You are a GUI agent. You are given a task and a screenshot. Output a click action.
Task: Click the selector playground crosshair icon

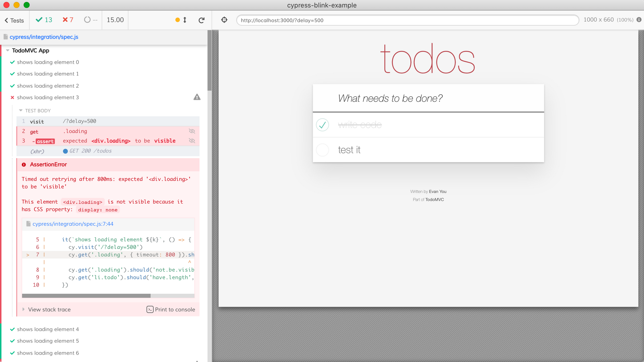point(224,20)
